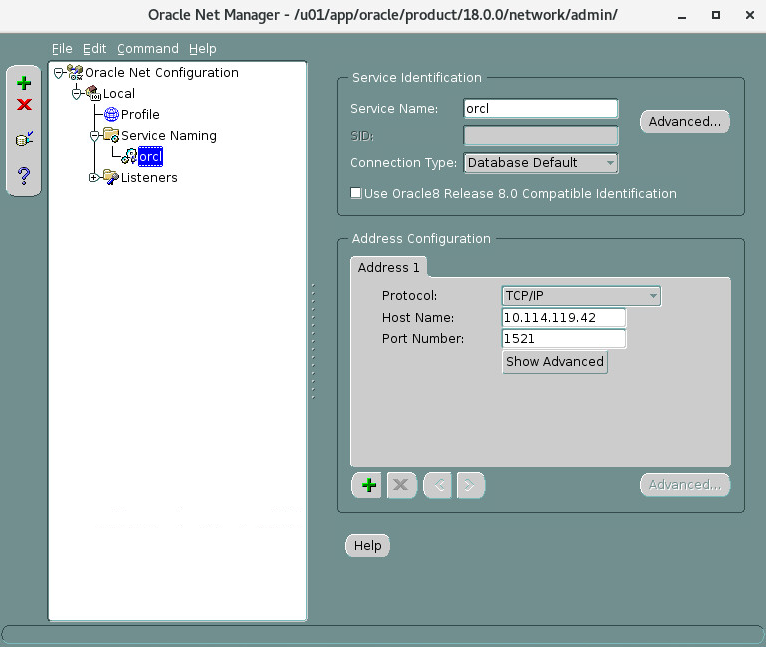Click the grey X remove address button

[x=401, y=485]
